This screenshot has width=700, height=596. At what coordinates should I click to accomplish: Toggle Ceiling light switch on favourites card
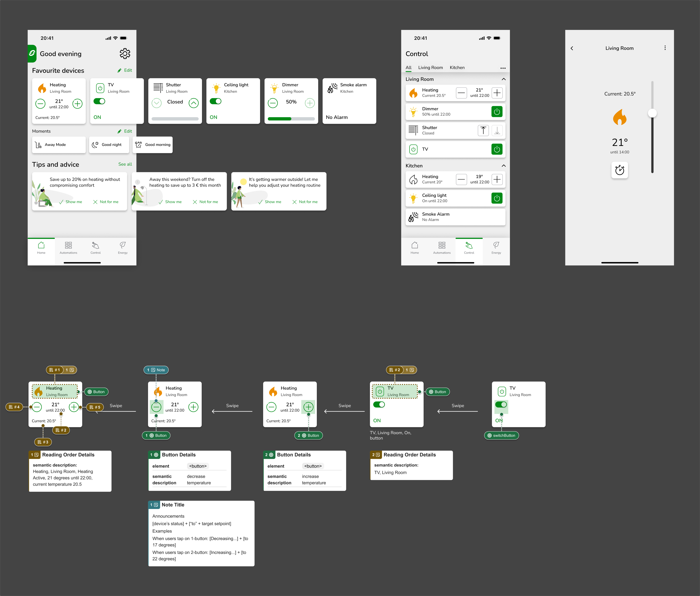pos(216,101)
